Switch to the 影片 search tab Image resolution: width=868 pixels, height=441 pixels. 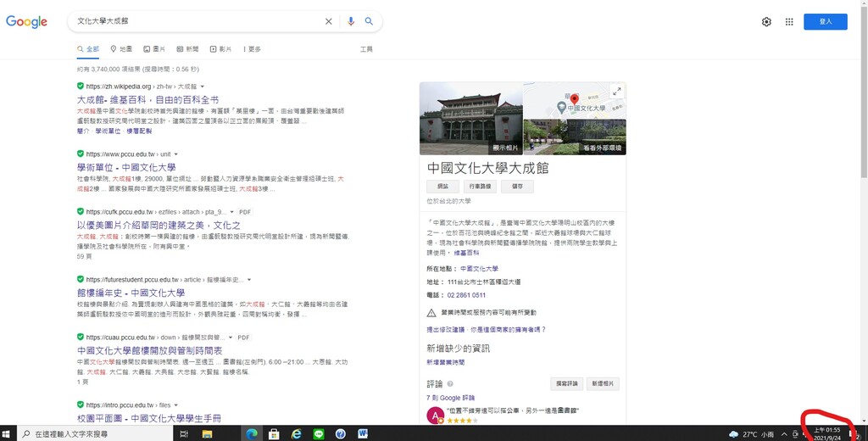click(x=221, y=49)
